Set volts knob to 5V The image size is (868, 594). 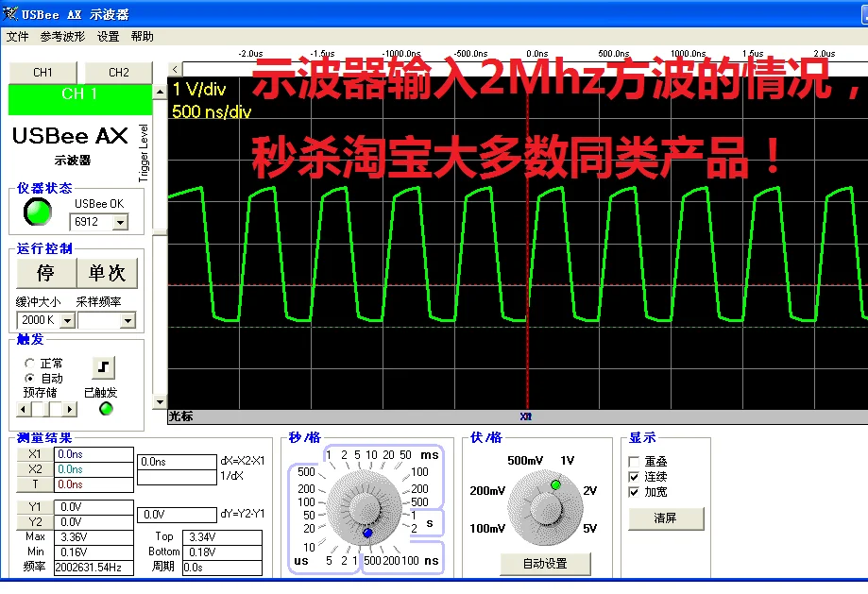click(x=590, y=528)
